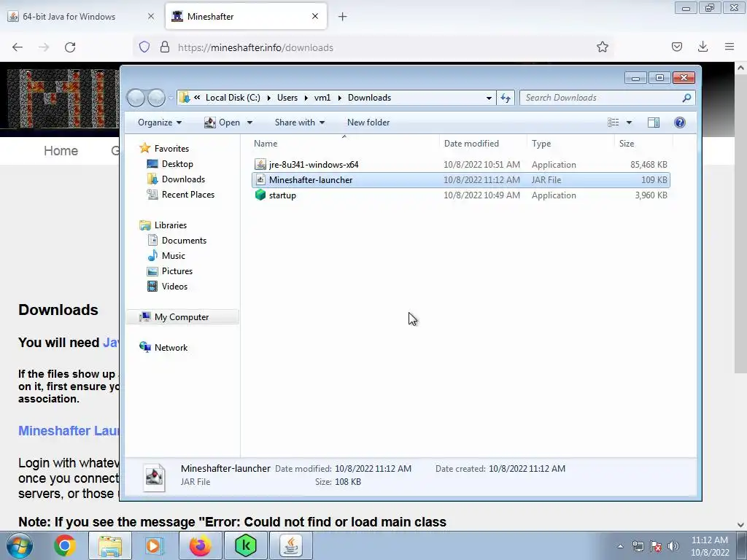The width and height of the screenshot is (747, 560).
Task: Click the Mineshafter Launcher download link
Action: 69,430
